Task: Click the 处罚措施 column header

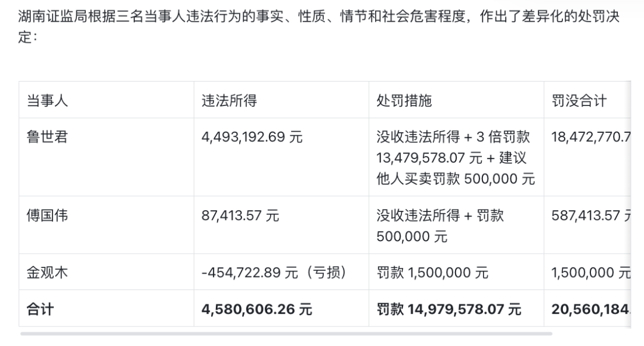Action: pos(404,101)
